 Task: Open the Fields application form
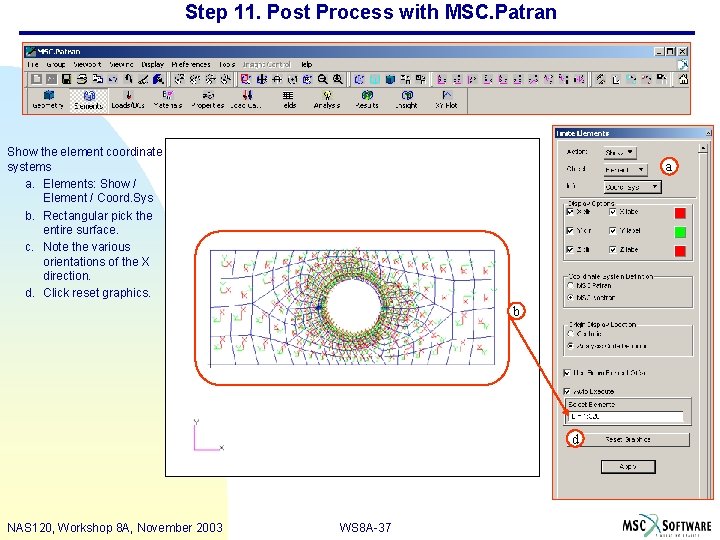288,100
